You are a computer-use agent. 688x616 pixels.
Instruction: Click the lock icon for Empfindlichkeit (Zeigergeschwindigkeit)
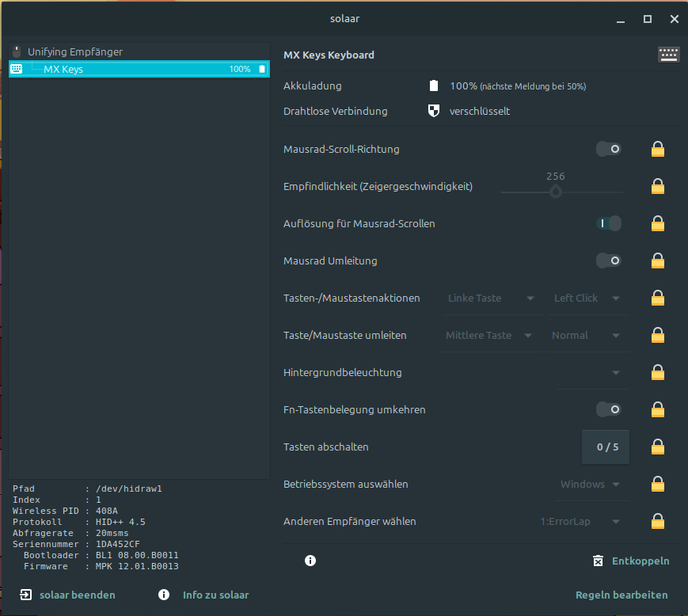[657, 187]
